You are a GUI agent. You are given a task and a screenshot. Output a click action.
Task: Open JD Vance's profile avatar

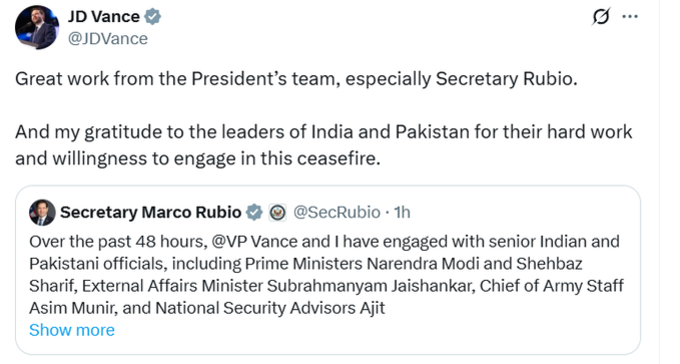[36, 28]
